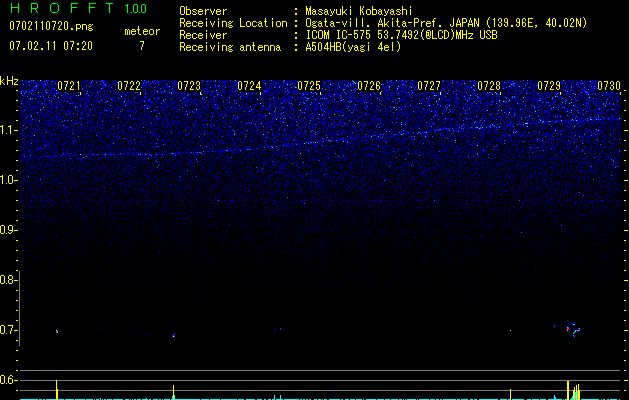Click the 'Observer' field label

pos(203,11)
